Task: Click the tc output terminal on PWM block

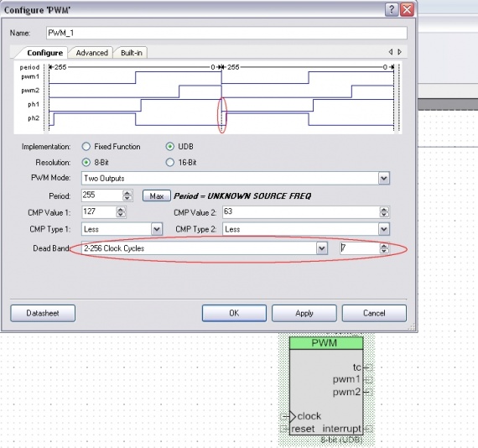Action: pyautogui.click(x=368, y=367)
